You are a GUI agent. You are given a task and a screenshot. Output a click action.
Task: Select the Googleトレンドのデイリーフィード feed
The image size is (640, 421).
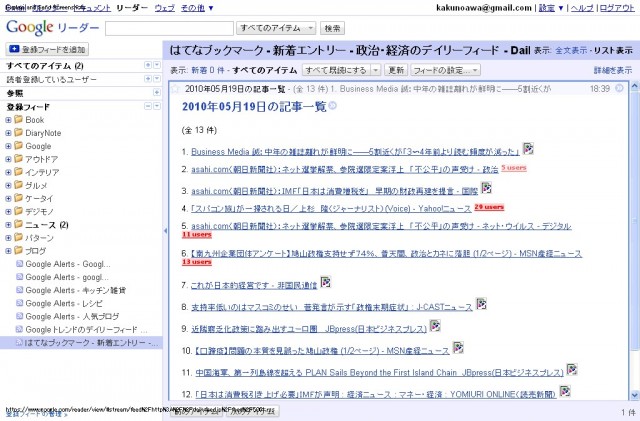coord(86,330)
